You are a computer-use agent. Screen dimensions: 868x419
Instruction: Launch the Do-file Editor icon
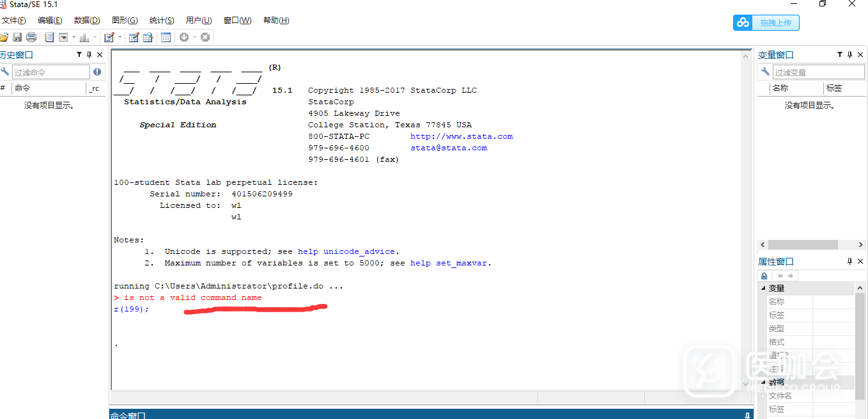pos(109,37)
